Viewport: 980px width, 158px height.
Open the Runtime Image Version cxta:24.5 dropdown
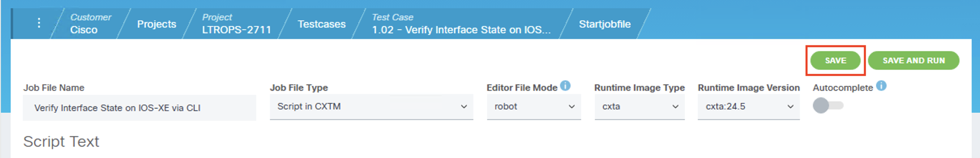click(749, 107)
